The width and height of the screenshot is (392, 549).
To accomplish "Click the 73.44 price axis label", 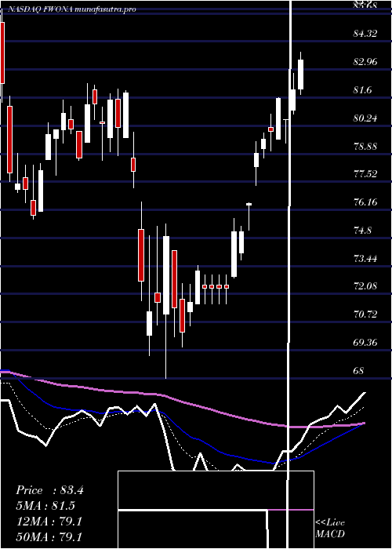I will (x=365, y=258).
